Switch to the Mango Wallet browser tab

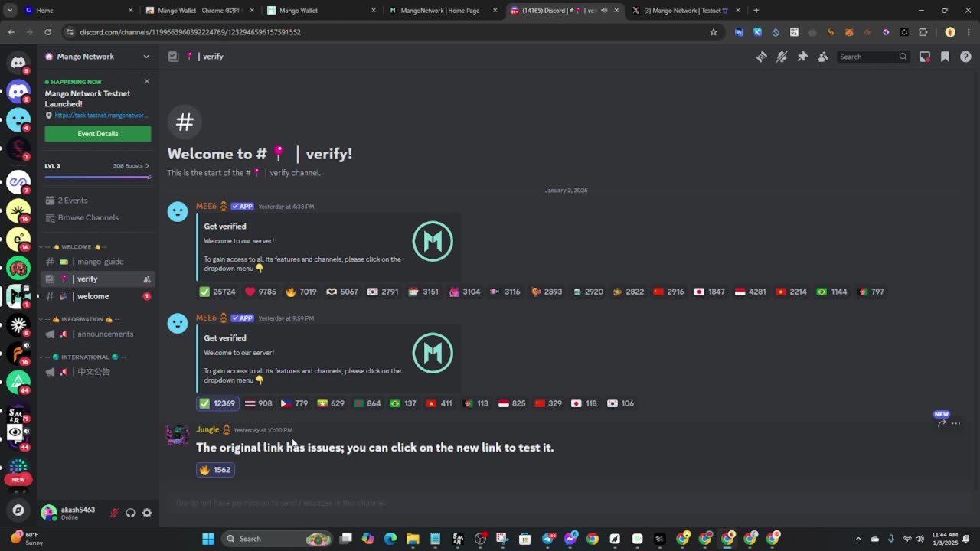[x=322, y=11]
